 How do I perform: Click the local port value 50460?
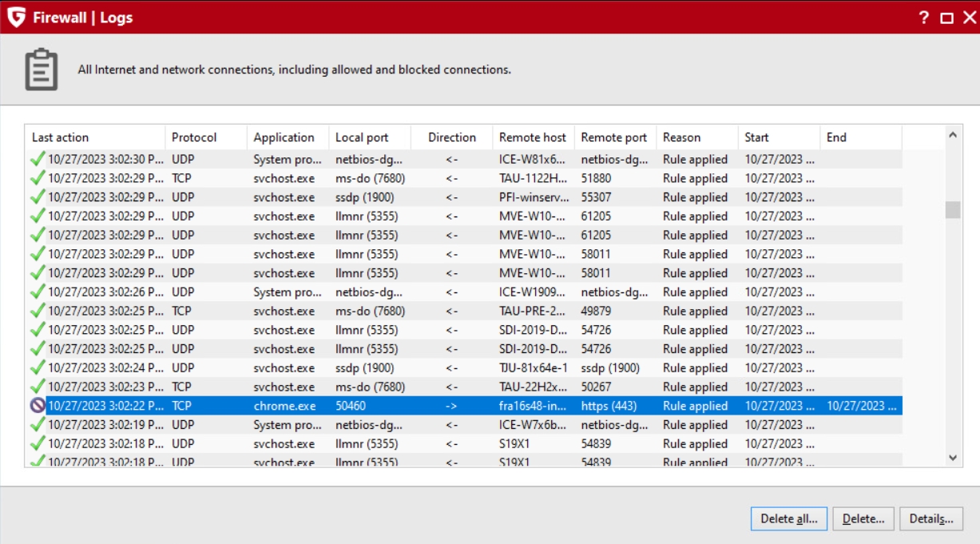[x=351, y=406]
